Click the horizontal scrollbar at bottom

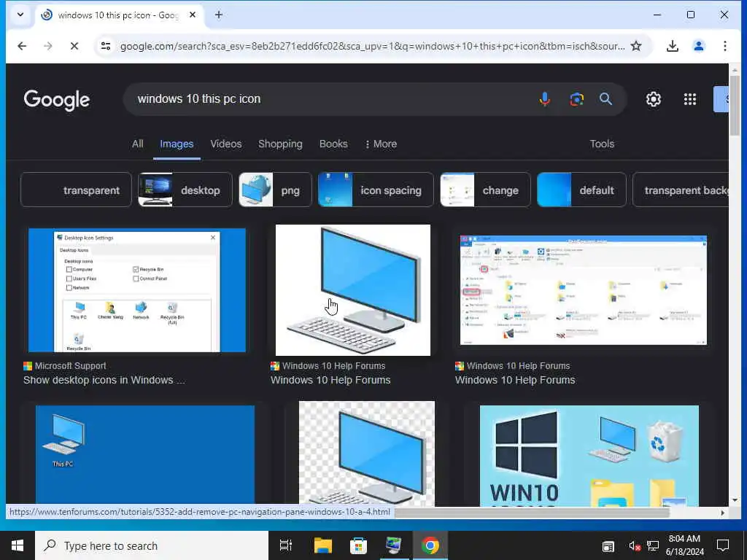(532, 513)
